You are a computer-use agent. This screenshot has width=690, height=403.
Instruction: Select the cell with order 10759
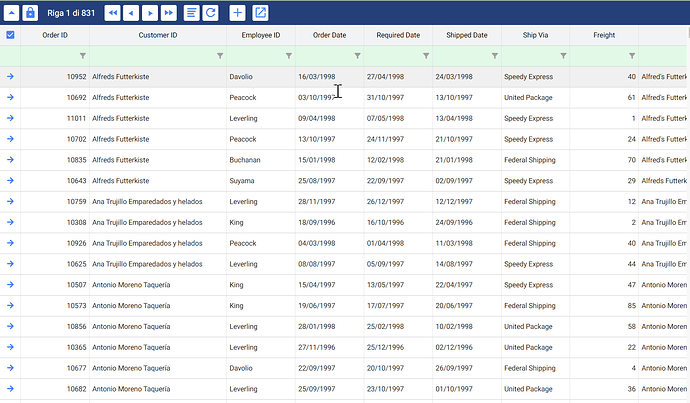coord(55,202)
